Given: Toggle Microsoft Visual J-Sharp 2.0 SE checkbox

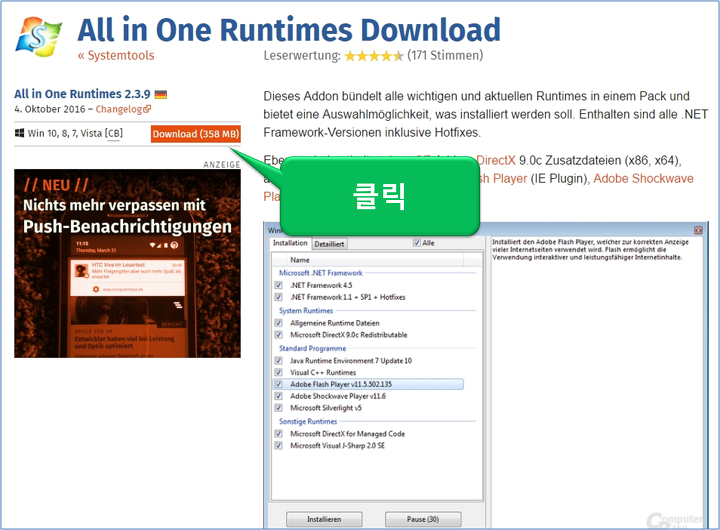Looking at the screenshot, I should click(x=278, y=445).
